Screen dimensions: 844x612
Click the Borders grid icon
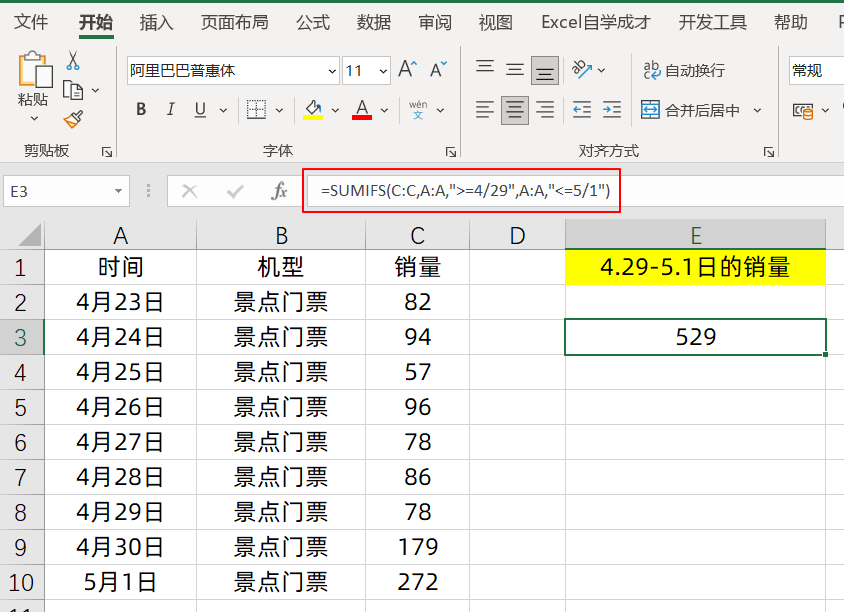[256, 110]
